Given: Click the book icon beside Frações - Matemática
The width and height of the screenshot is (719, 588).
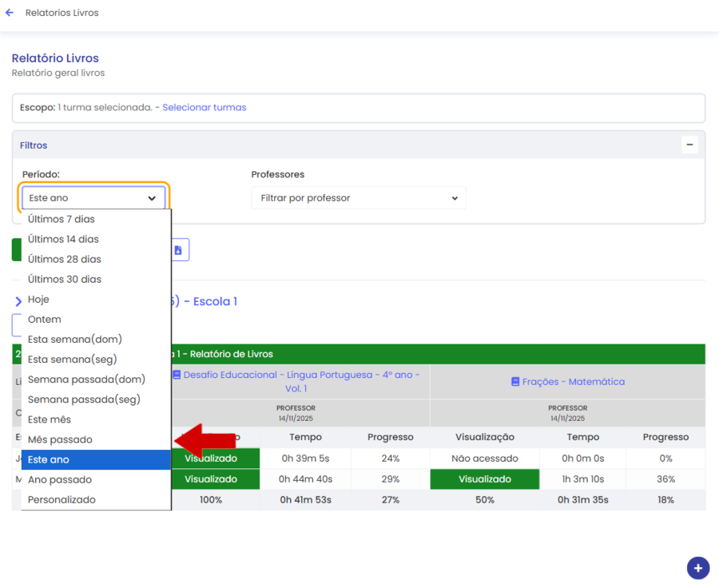Looking at the screenshot, I should point(515,382).
